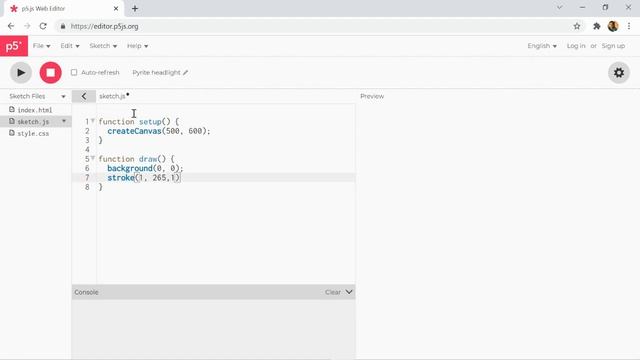Reload the editor.p5js.org page
The height and width of the screenshot is (360, 640).
pyautogui.click(x=43, y=26)
